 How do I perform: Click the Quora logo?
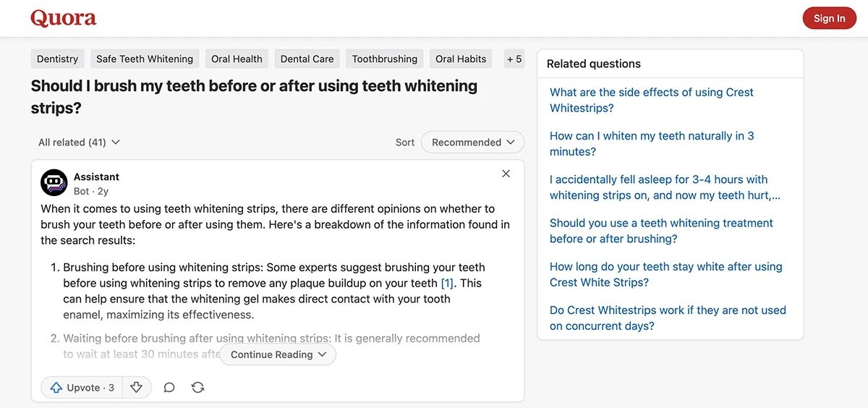pos(64,18)
